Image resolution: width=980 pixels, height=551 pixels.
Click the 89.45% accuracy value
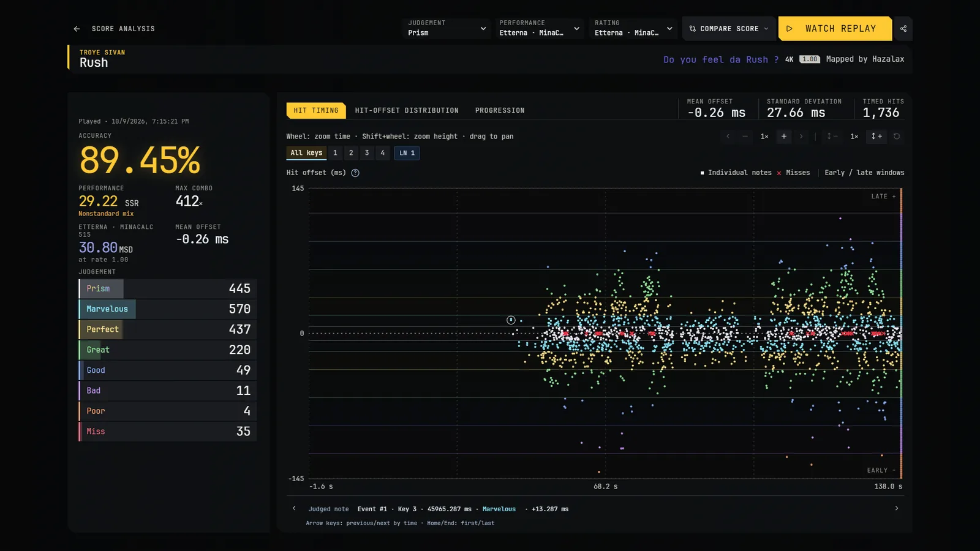tap(140, 160)
